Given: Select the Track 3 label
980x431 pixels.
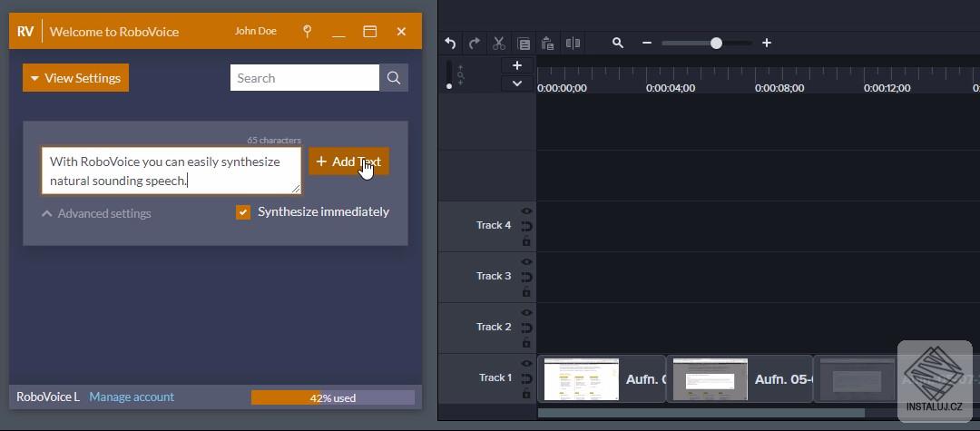Looking at the screenshot, I should (x=494, y=276).
